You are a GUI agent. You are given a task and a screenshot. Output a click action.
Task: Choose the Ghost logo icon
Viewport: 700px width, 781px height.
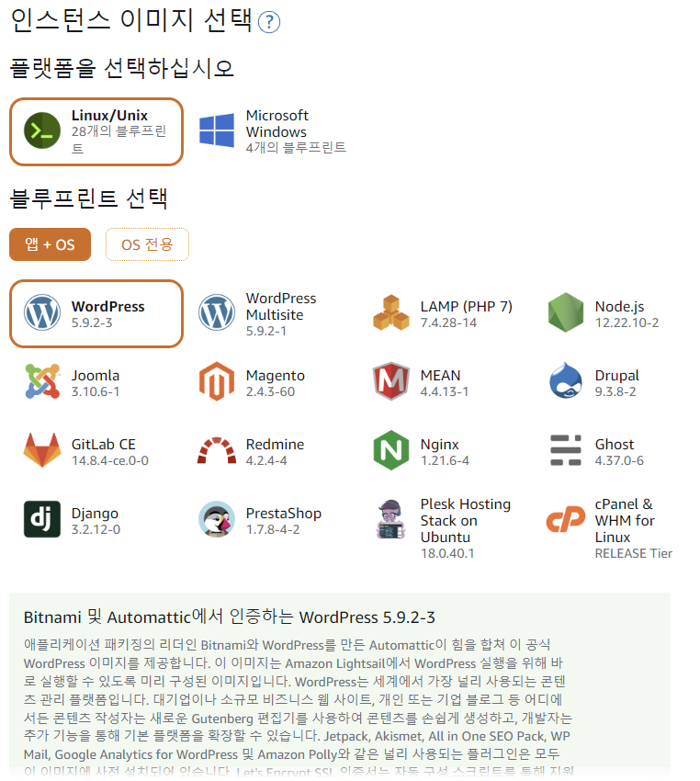click(566, 450)
